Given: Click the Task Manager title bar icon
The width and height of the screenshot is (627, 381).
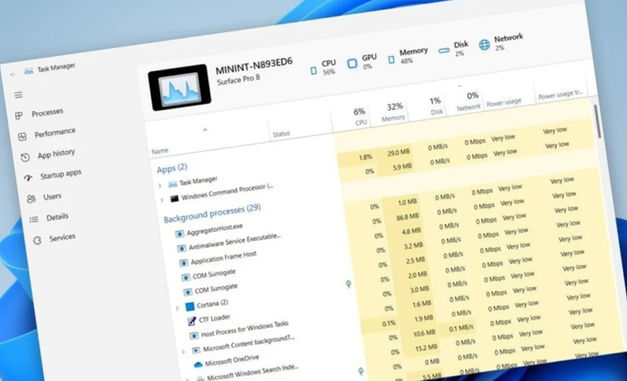Looking at the screenshot, I should pyautogui.click(x=29, y=71).
